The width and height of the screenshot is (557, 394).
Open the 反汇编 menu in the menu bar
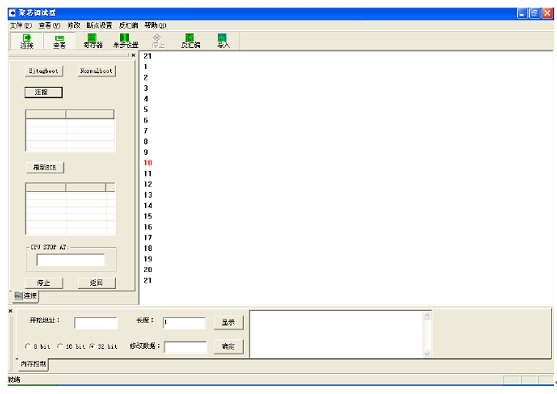point(128,25)
